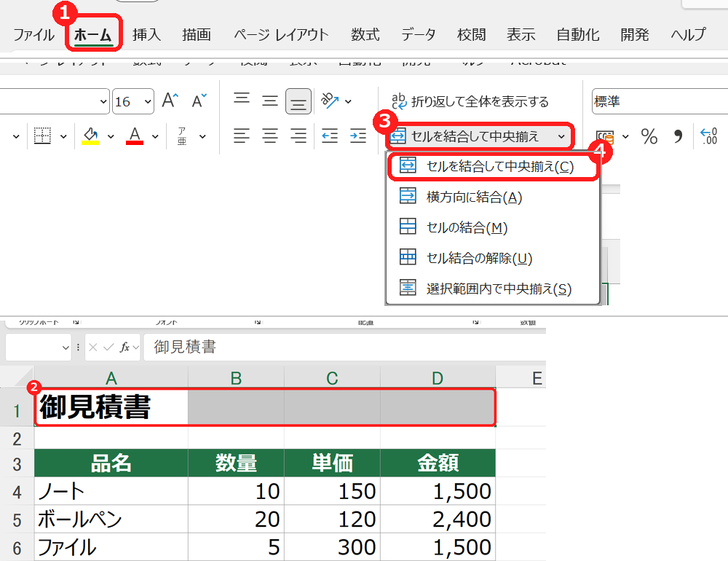Viewport: 728px width, 561px height.
Task: Select the ボールペン cell
Action: tap(111, 519)
